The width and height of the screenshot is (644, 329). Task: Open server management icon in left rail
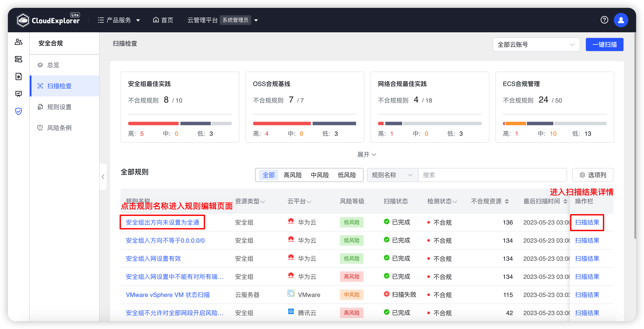point(19,59)
